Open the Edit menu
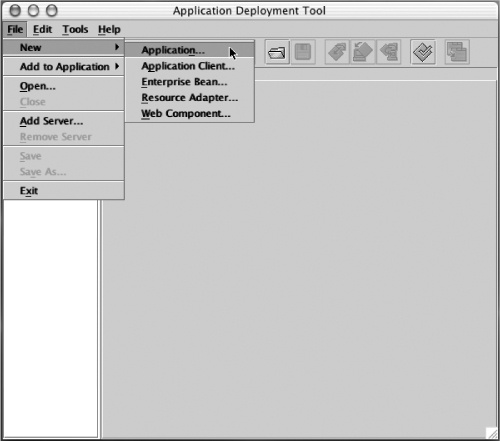This screenshot has width=500, height=441. (42, 29)
